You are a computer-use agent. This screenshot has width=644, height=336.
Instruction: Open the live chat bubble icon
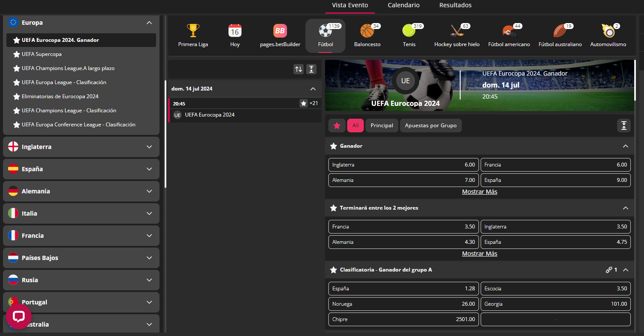pyautogui.click(x=19, y=316)
